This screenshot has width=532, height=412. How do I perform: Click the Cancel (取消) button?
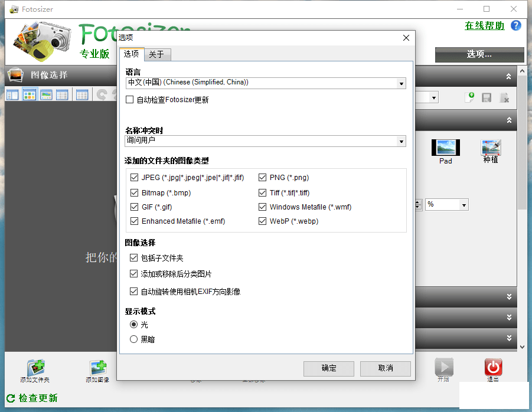pyautogui.click(x=385, y=368)
